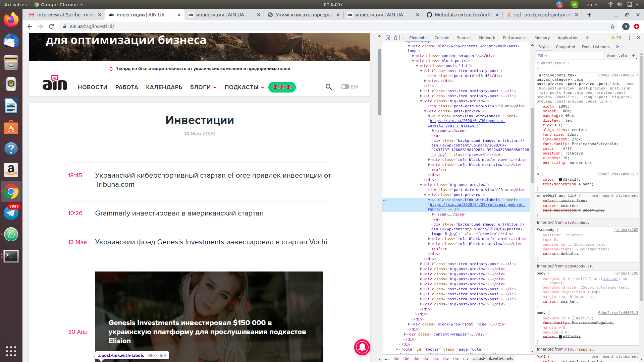Viewport: 644px width, 362px height.
Task: Click the AIN logo
Action: click(55, 83)
